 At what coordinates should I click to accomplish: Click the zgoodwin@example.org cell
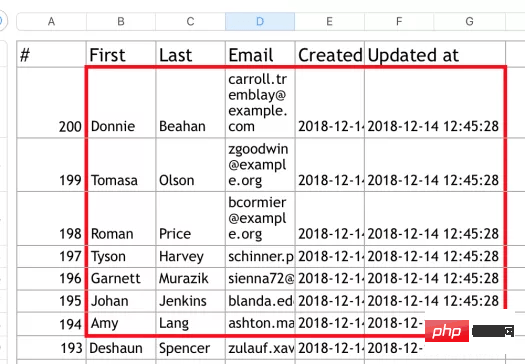[260, 164]
